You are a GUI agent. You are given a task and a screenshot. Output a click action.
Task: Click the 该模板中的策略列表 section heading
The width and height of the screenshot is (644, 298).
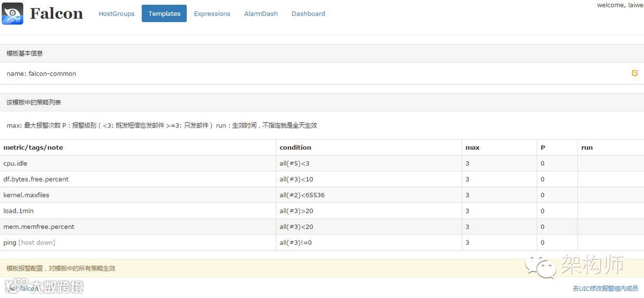[34, 102]
